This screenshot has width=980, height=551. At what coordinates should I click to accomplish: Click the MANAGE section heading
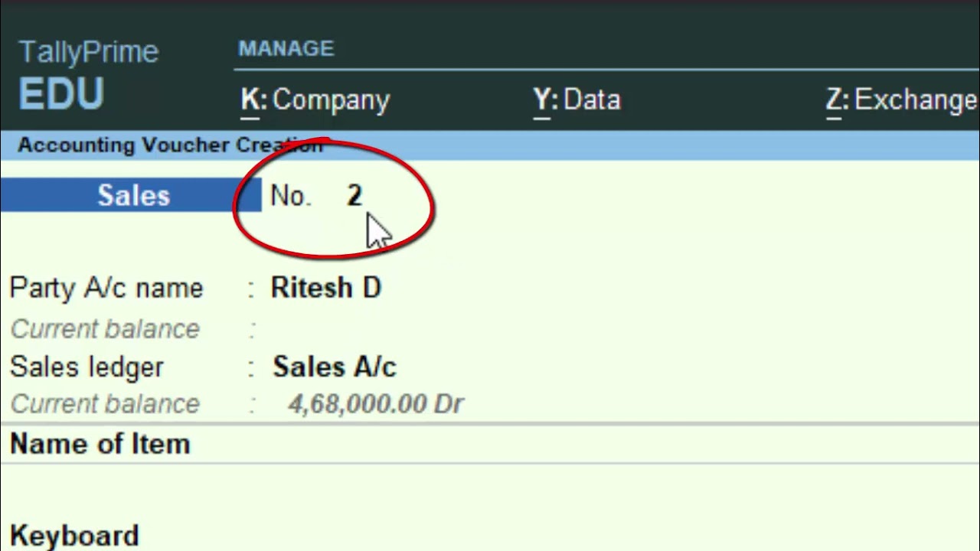286,49
